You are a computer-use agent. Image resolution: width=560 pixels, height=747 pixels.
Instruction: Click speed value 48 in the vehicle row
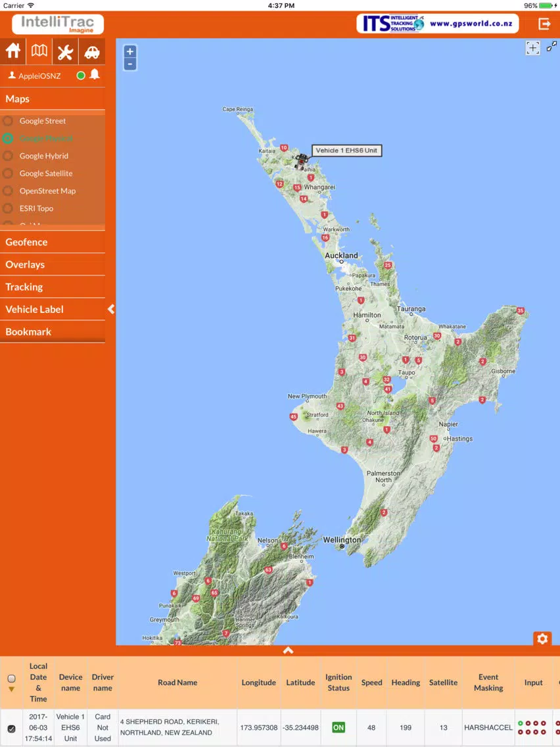pos(371,727)
